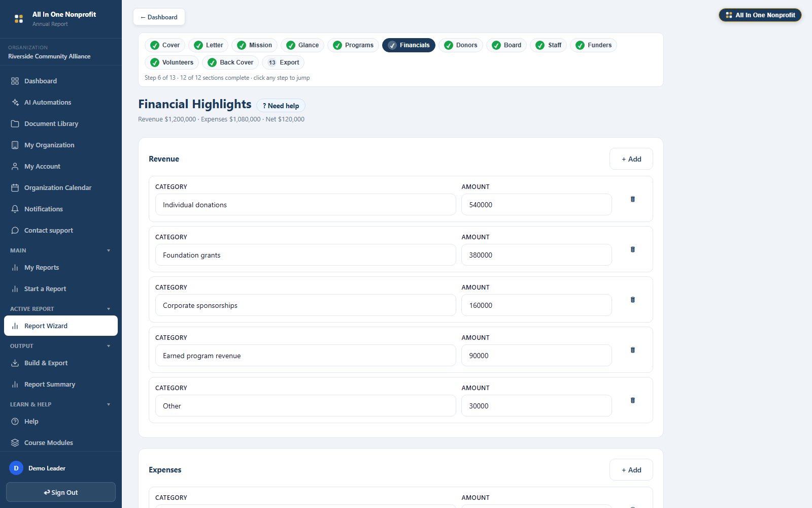Click the All In One Nonprofit badge top right

760,15
